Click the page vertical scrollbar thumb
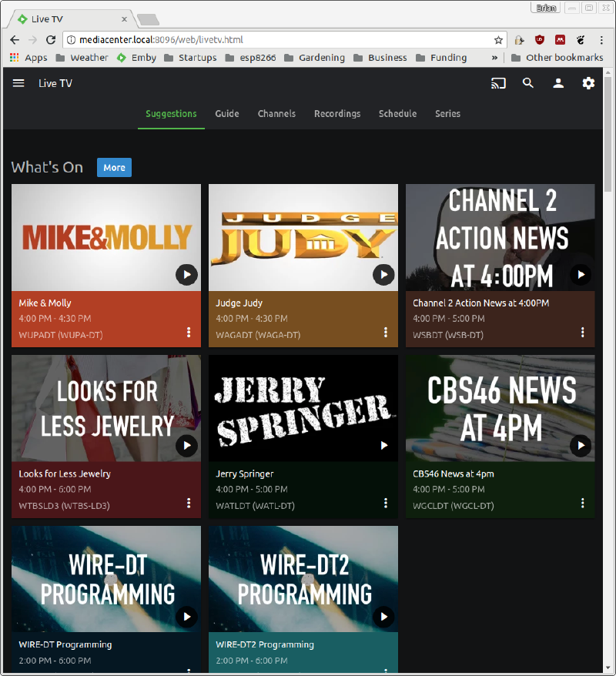Image resolution: width=616 pixels, height=676 pixels. pyautogui.click(x=608, y=135)
